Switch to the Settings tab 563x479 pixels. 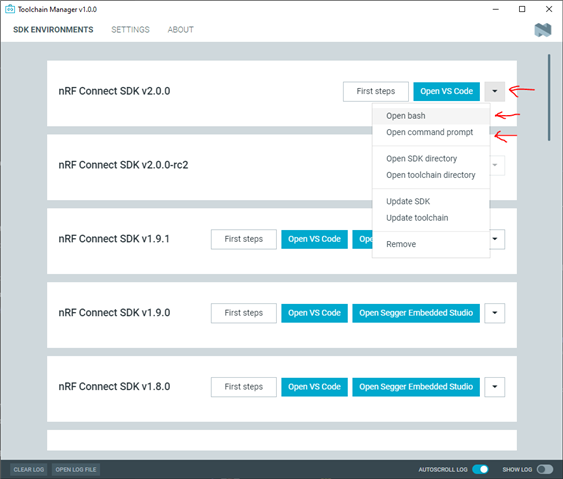[x=130, y=30]
